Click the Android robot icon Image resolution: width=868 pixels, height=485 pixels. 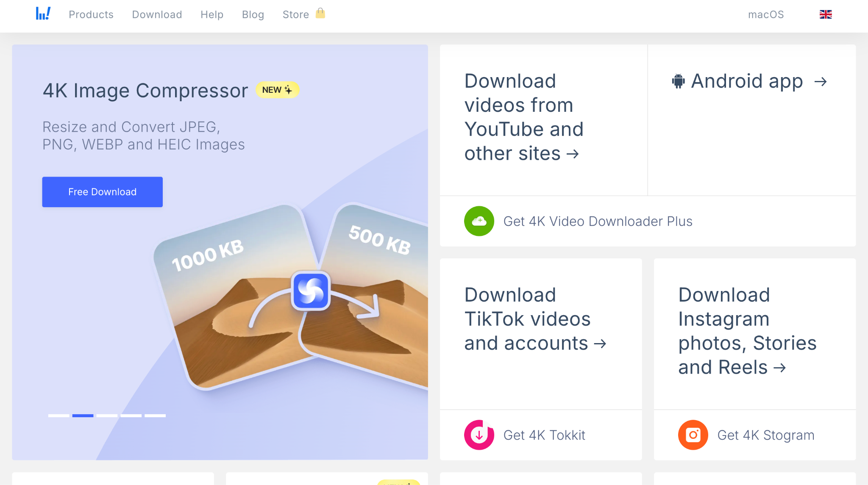click(679, 81)
